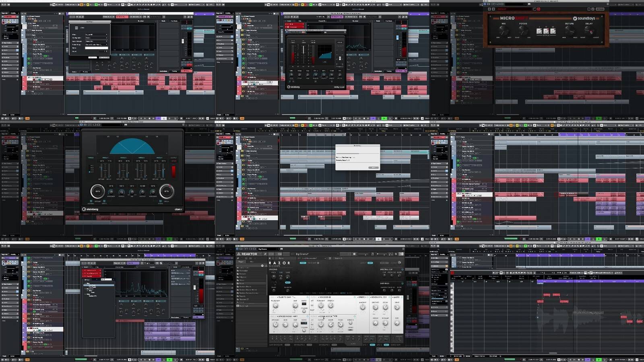Click the red button beside MicroShift preset name

pos(539,9)
